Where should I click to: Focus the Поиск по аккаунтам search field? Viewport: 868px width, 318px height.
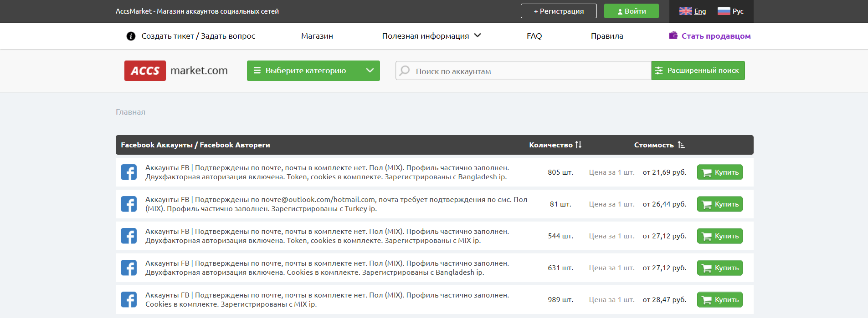524,71
